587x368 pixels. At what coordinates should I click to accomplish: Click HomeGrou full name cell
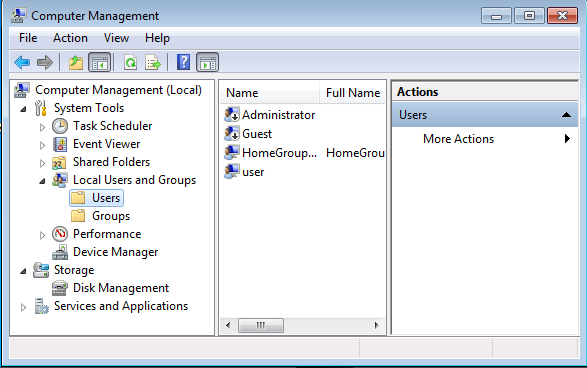click(x=355, y=153)
